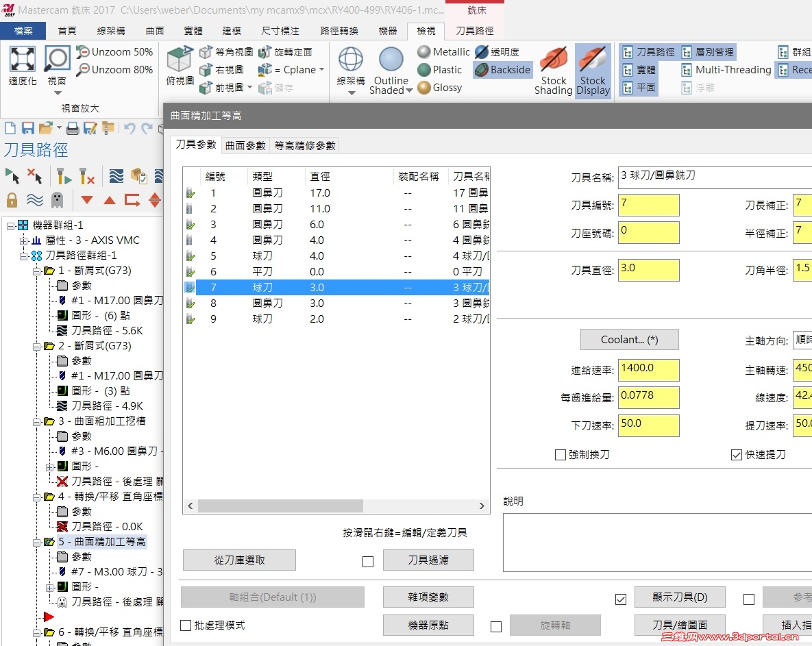This screenshot has height=646, width=812.
Task: Collapse 機器群組-1 tree node
Action: click(x=10, y=225)
